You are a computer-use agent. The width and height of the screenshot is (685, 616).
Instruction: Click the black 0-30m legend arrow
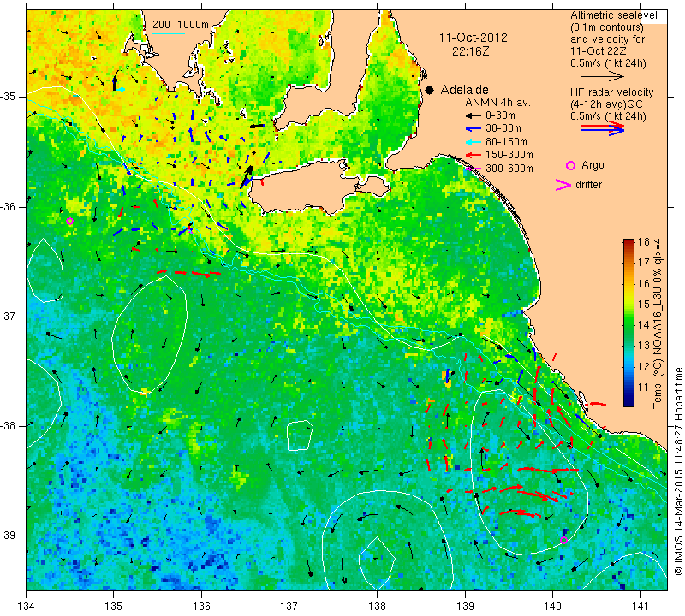tap(473, 116)
